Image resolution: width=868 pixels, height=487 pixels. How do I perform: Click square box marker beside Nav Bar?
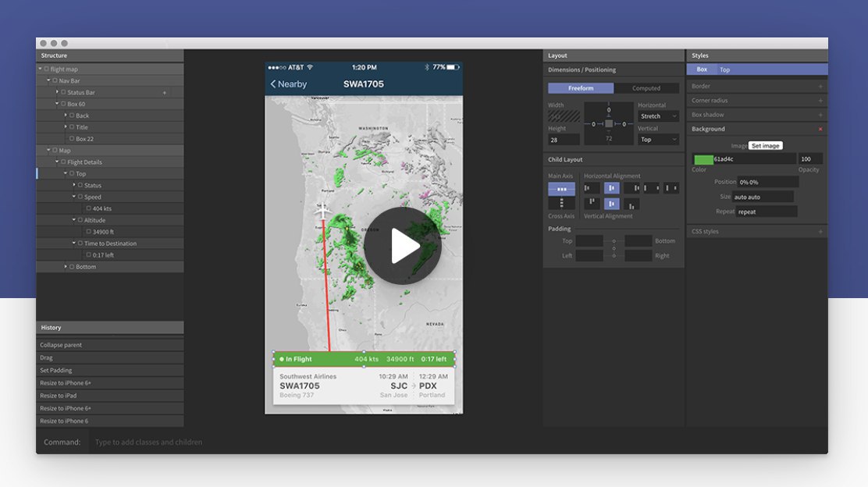pos(55,81)
